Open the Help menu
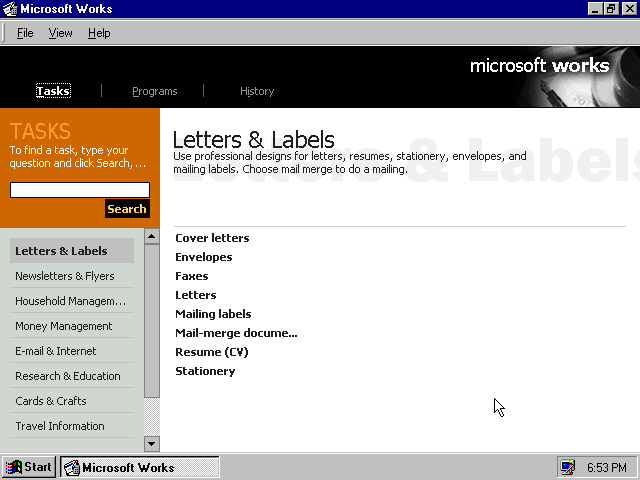This screenshot has height=480, width=640. (99, 33)
